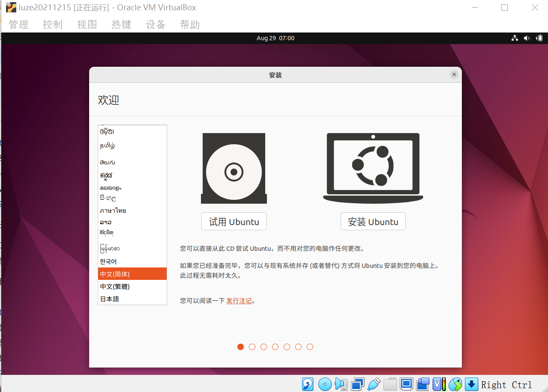Click the Right Ctrl host key label
This screenshot has height=392, width=548.
[x=506, y=385]
